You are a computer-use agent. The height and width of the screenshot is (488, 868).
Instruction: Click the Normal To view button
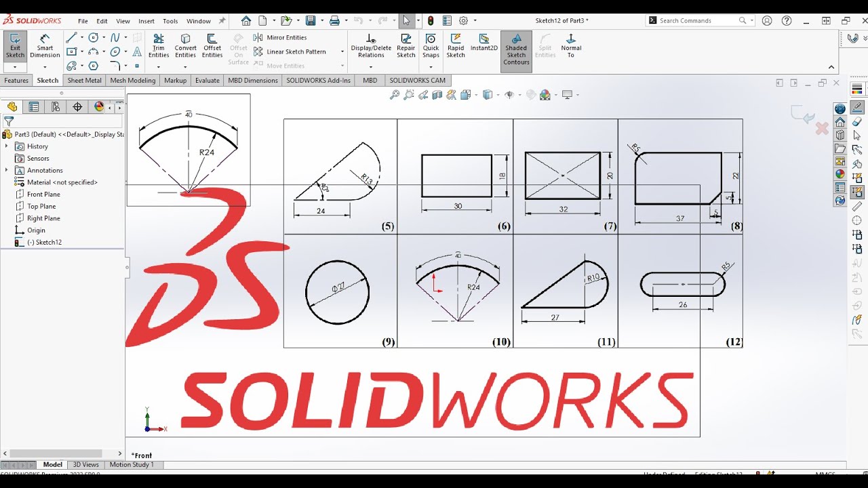pos(571,46)
